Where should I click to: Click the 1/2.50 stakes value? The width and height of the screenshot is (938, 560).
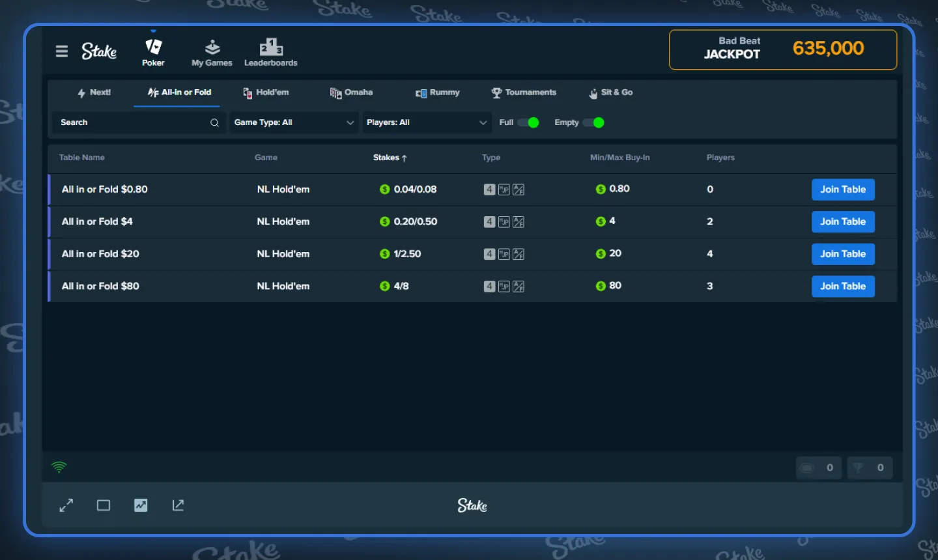pyautogui.click(x=407, y=254)
